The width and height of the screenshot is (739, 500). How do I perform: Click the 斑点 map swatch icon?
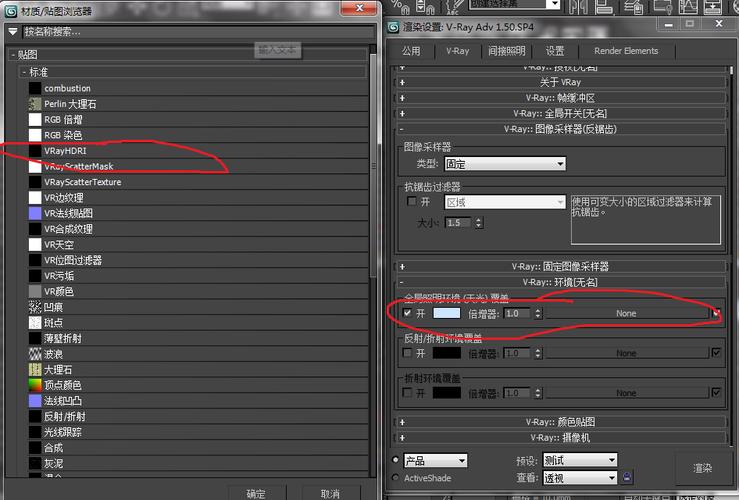(x=35, y=322)
